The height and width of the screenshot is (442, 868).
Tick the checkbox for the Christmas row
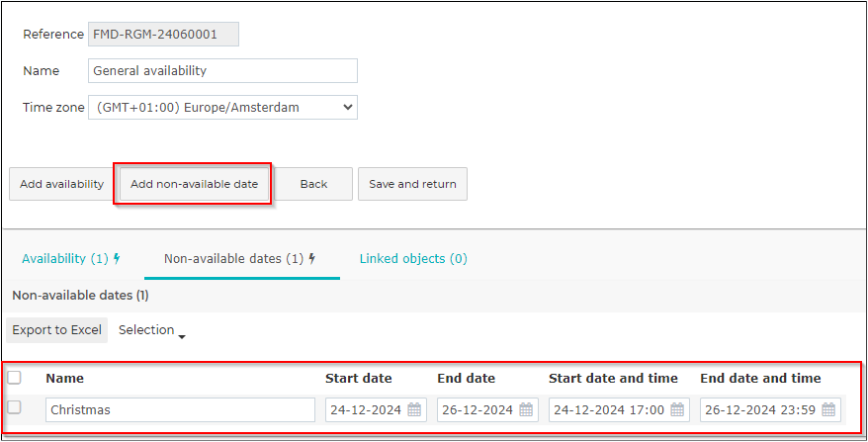15,407
